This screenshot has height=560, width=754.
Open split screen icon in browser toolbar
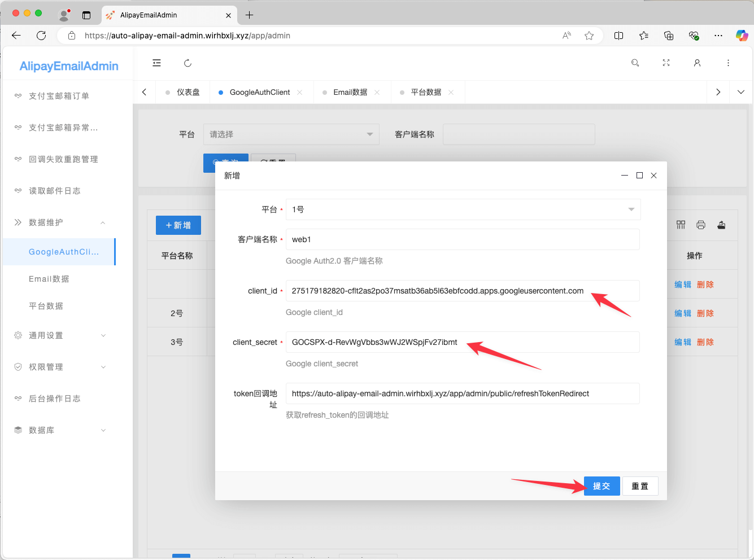(619, 36)
